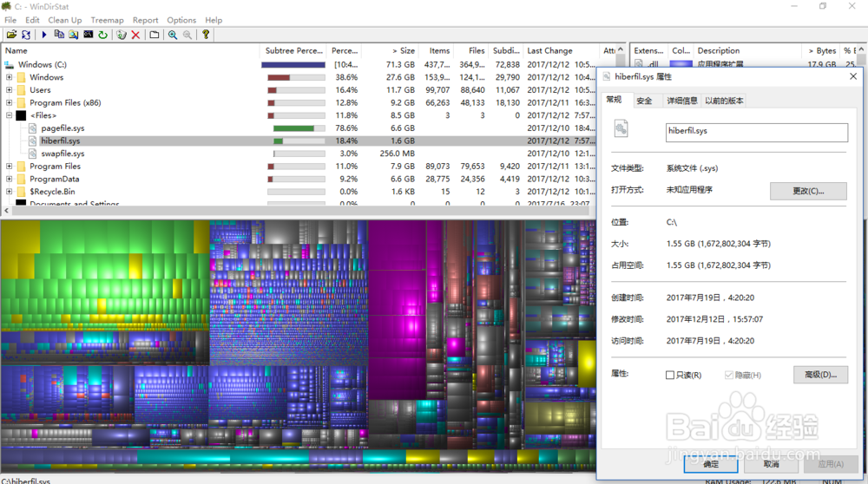Sort by Subtree Percentage column header

pos(293,50)
